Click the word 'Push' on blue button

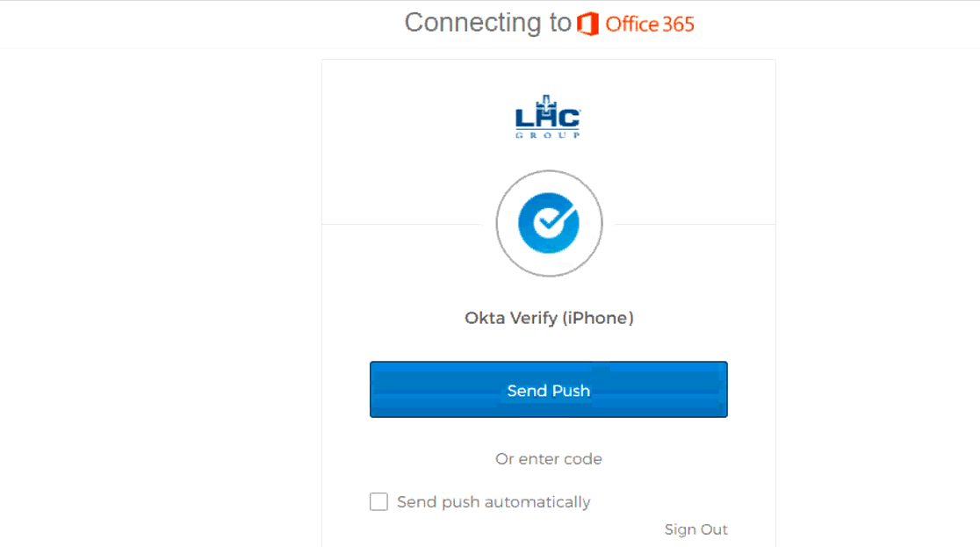point(571,391)
